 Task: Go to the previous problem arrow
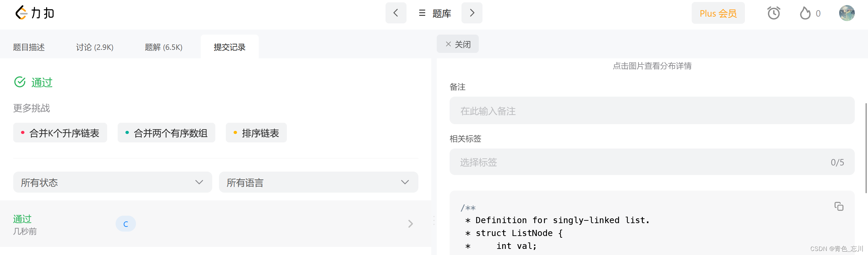tap(396, 13)
